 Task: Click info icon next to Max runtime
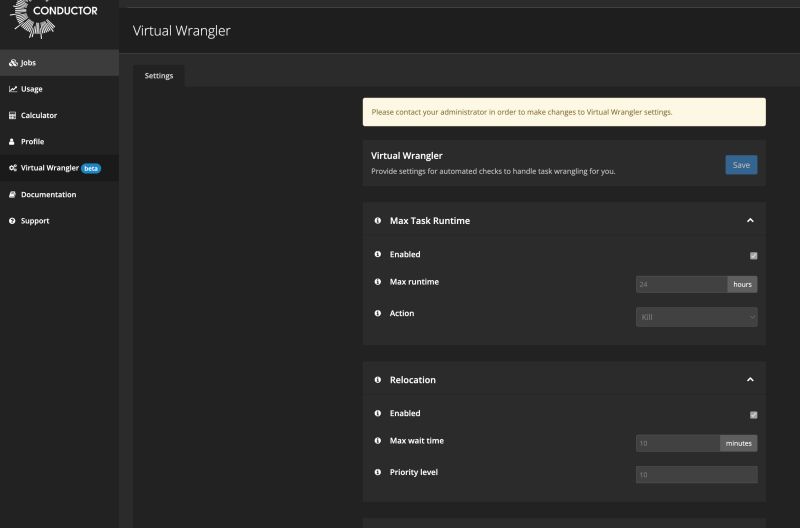coord(378,282)
